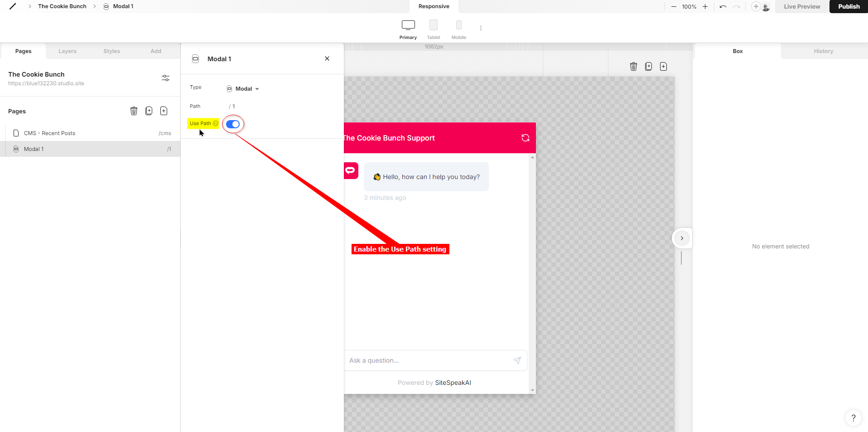Click the Hello greeting chat message
Screen dimensions: 868x432
tap(426, 177)
